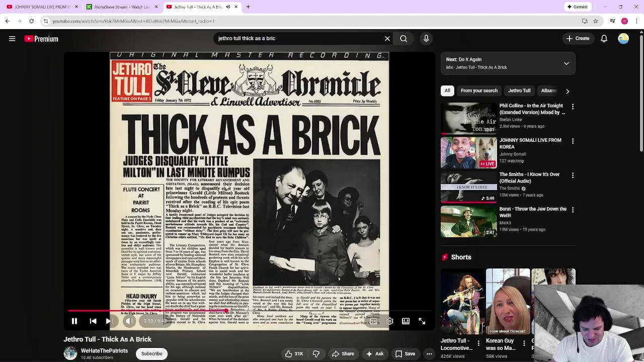Go back in the browser

7,21
